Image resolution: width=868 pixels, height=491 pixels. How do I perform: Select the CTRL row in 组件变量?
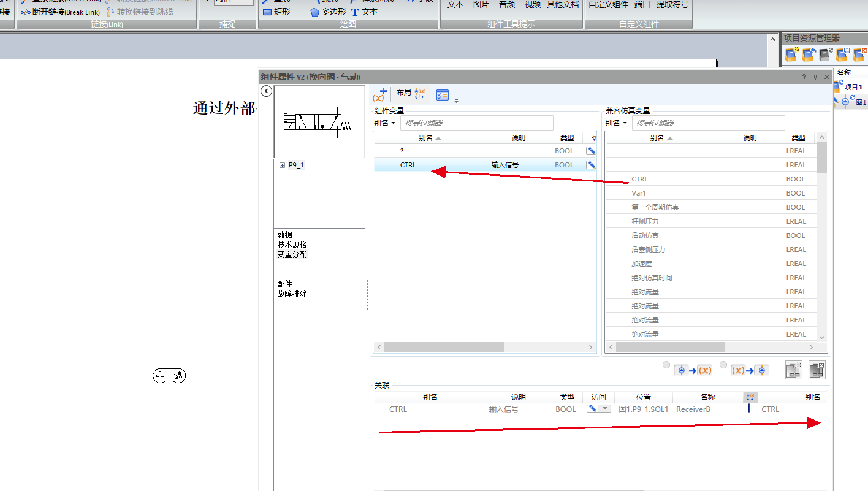(x=485, y=165)
